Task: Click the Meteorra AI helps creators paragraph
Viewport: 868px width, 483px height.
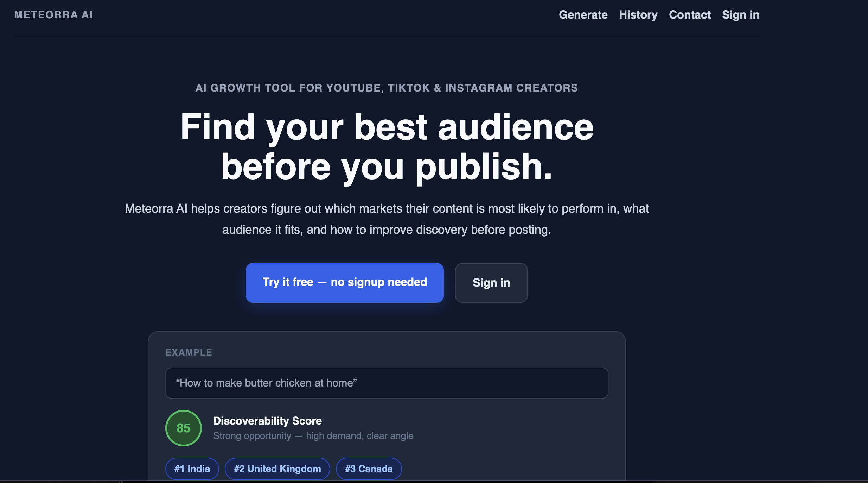Action: tap(387, 219)
